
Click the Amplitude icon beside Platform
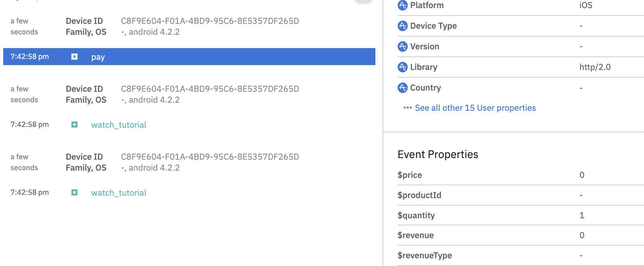402,5
